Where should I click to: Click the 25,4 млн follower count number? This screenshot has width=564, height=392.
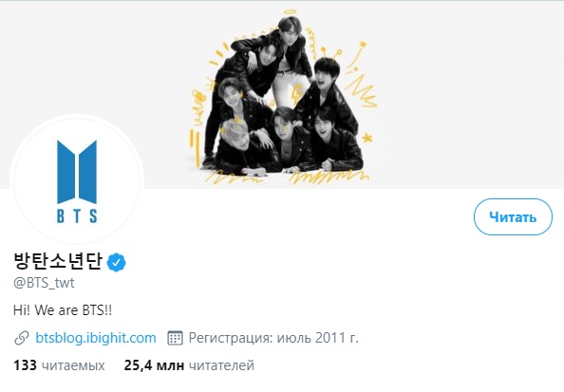pyautogui.click(x=154, y=365)
